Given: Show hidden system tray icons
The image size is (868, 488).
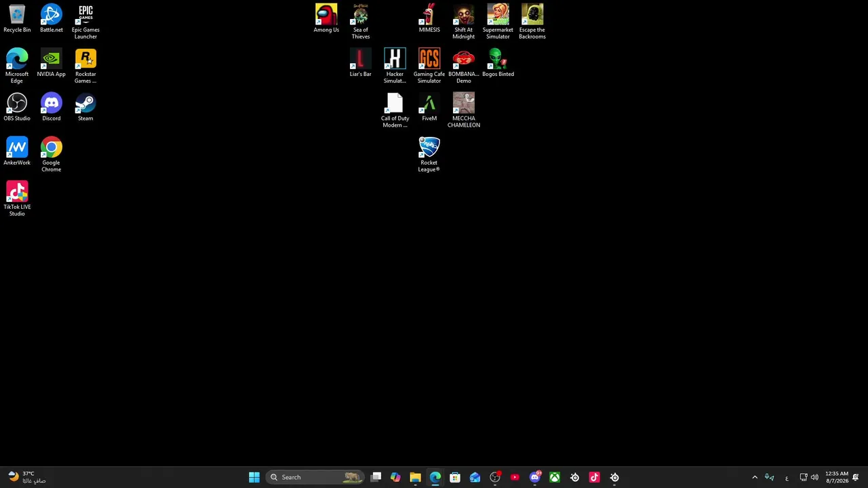Looking at the screenshot, I should [x=755, y=477].
